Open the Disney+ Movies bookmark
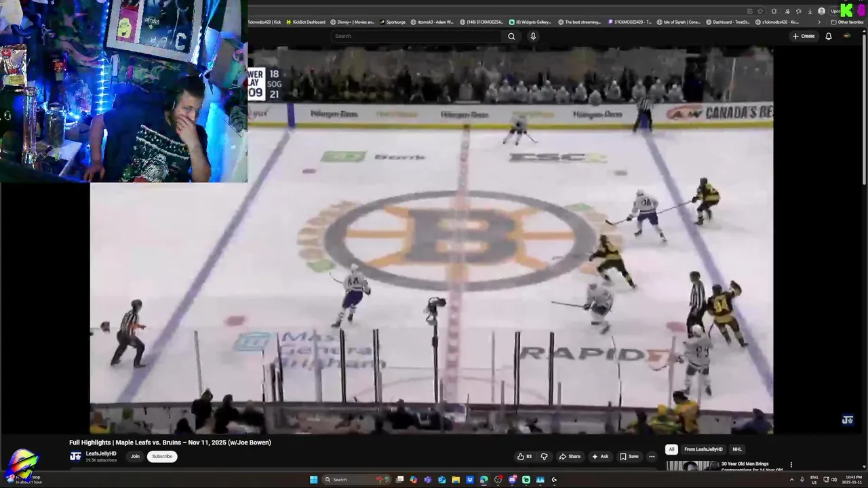Image resolution: width=868 pixels, height=488 pixels. coord(352,22)
